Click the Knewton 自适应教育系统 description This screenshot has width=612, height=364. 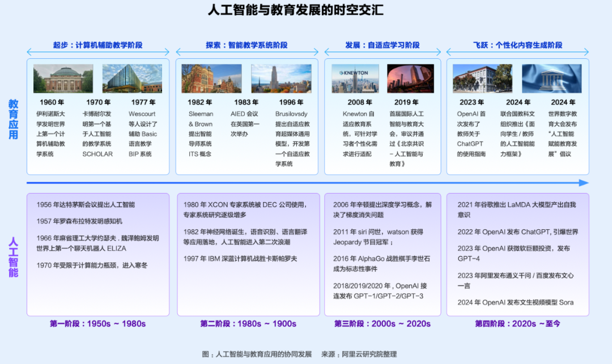coord(360,134)
